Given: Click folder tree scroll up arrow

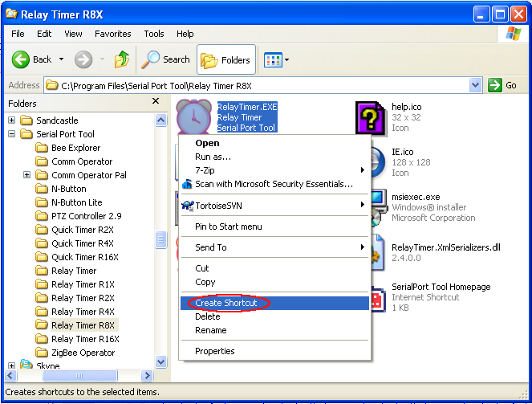Looking at the screenshot, I should 160,120.
